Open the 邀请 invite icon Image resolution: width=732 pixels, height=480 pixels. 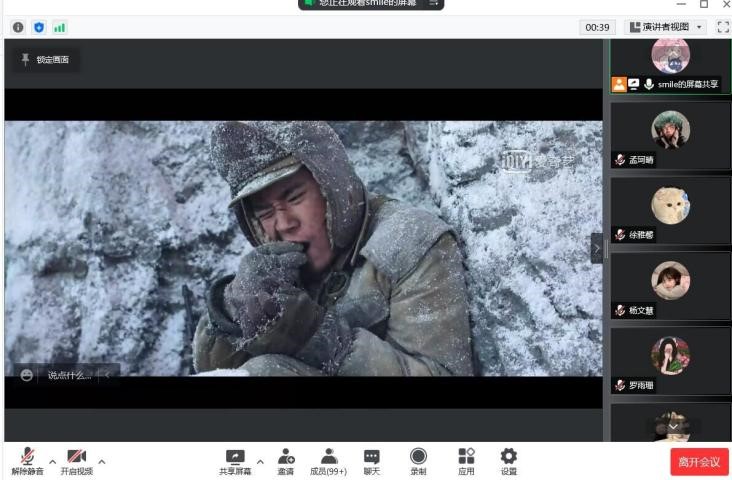pyautogui.click(x=285, y=460)
